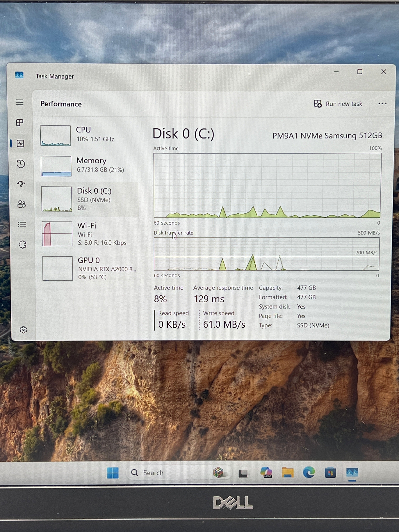Open the Users page icon

point(22,204)
